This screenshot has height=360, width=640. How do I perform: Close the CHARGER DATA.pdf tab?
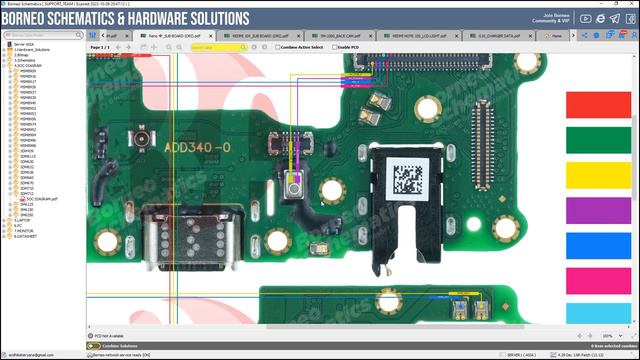coord(530,36)
